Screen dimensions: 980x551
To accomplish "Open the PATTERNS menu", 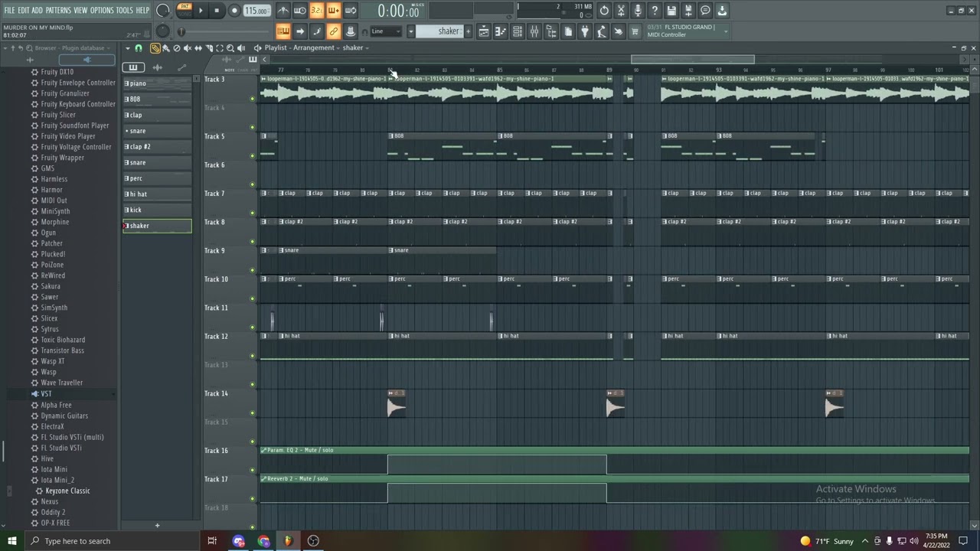I will [58, 10].
